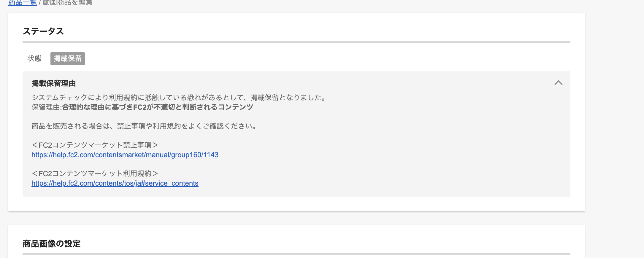Click the 状態 label

(34, 59)
